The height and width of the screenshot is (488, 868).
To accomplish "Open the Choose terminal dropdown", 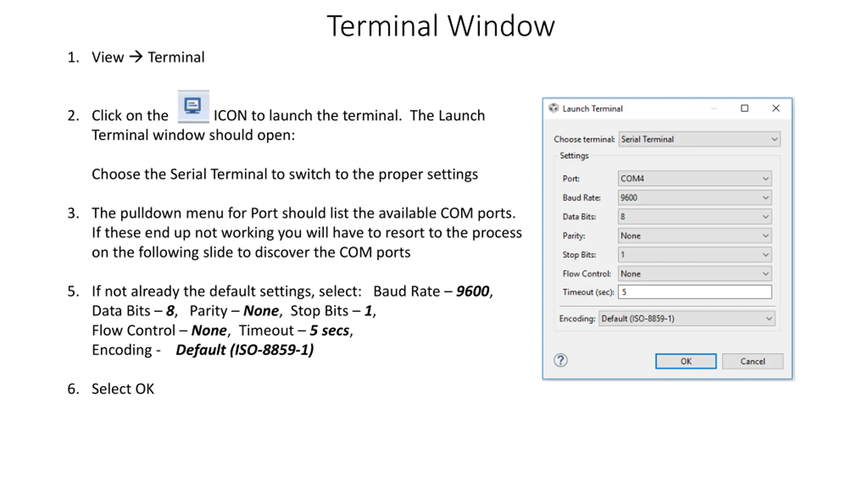I will pos(699,139).
